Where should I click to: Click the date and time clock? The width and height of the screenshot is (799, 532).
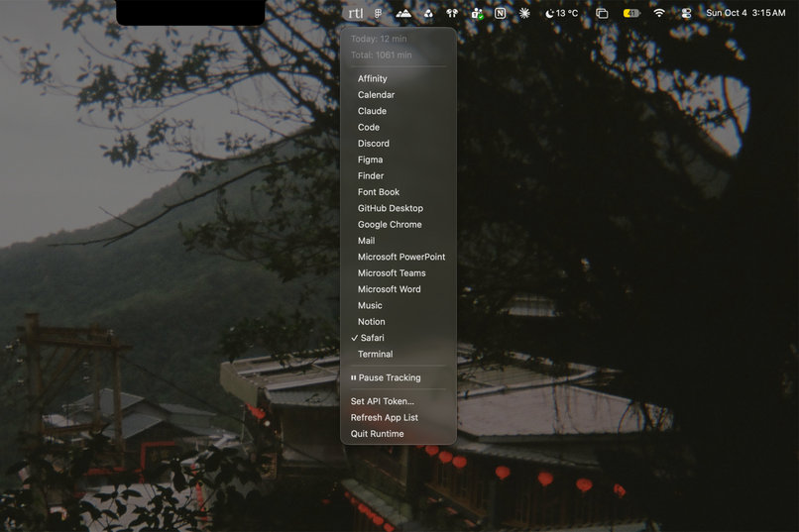[745, 13]
